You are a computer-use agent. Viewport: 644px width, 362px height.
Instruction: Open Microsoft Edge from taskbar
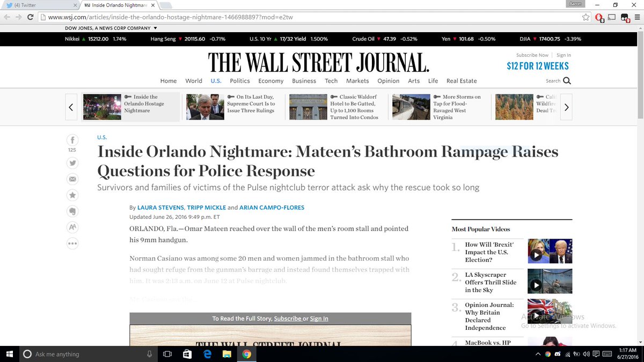[207, 354]
